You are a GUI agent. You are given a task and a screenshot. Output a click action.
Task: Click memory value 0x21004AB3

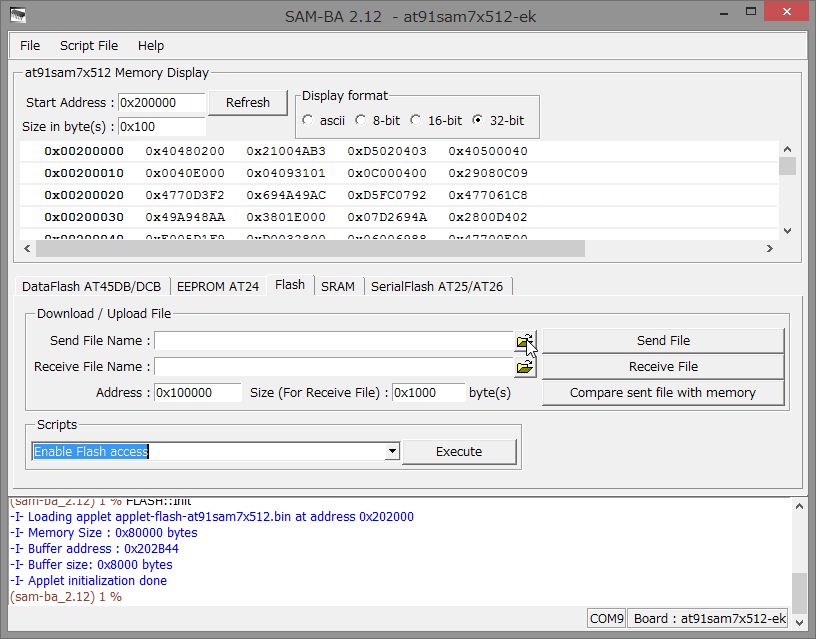[286, 151]
